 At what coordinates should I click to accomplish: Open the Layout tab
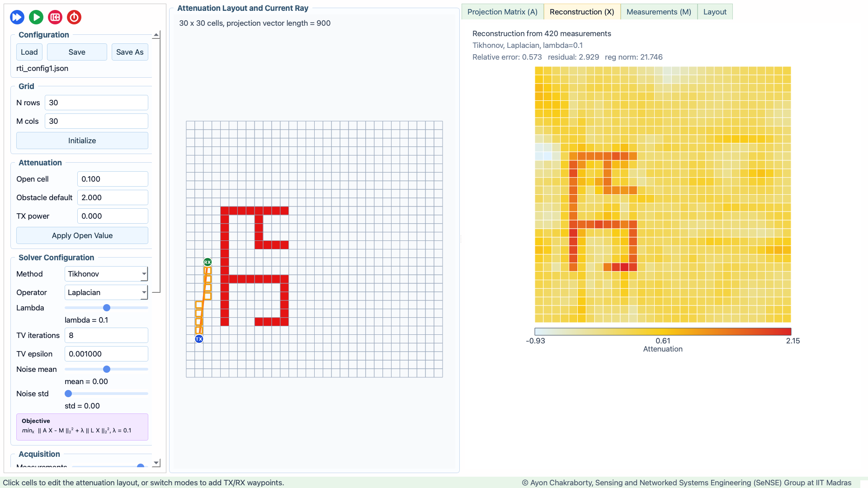(x=715, y=12)
